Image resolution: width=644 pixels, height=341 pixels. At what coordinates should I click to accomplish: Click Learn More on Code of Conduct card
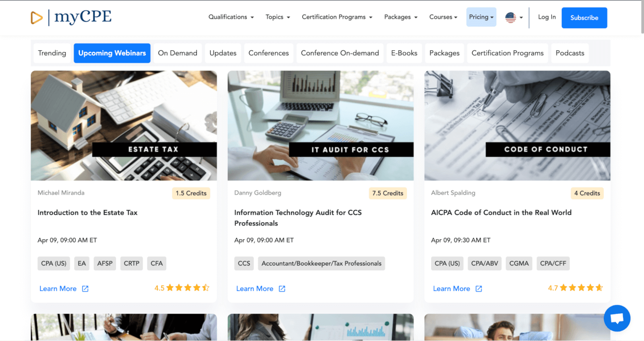452,289
